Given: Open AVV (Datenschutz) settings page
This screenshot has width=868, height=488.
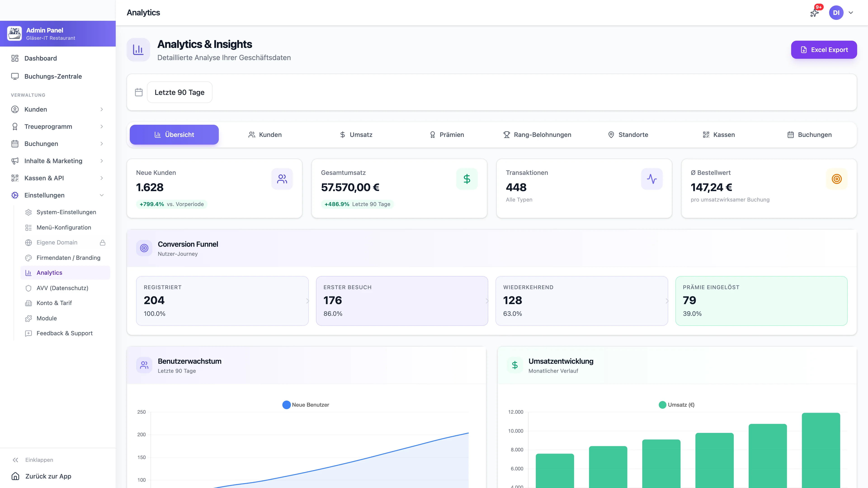Looking at the screenshot, I should pyautogui.click(x=65, y=288).
